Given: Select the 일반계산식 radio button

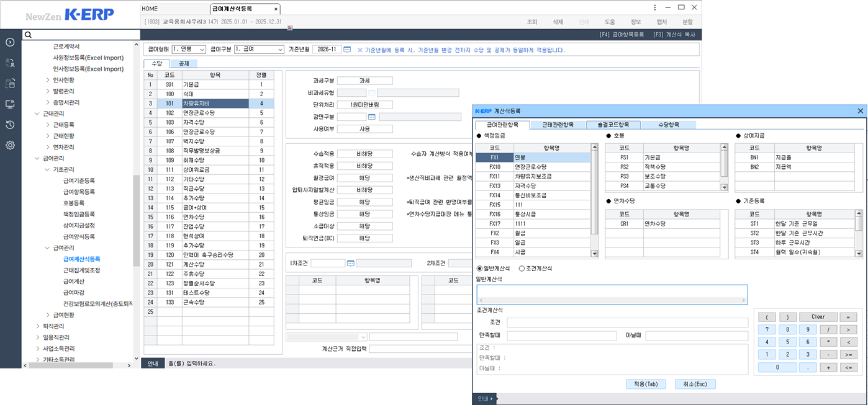Looking at the screenshot, I should click(479, 269).
